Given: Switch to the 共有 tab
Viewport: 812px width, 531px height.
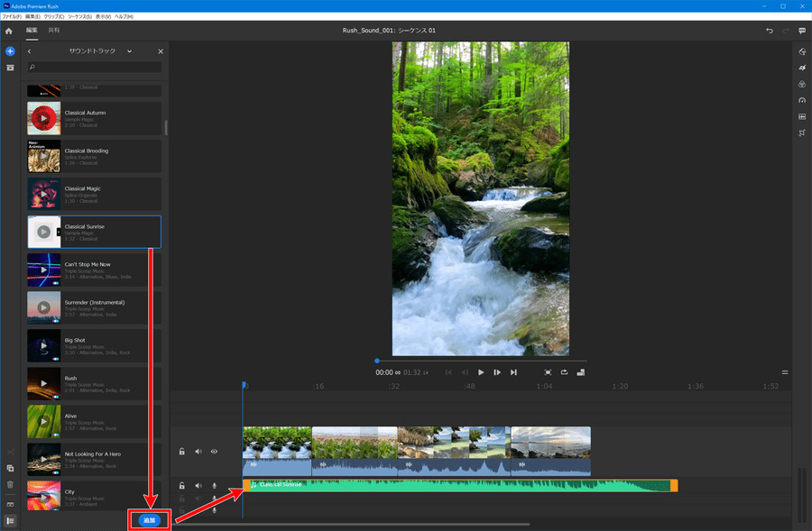Looking at the screenshot, I should 54,31.
